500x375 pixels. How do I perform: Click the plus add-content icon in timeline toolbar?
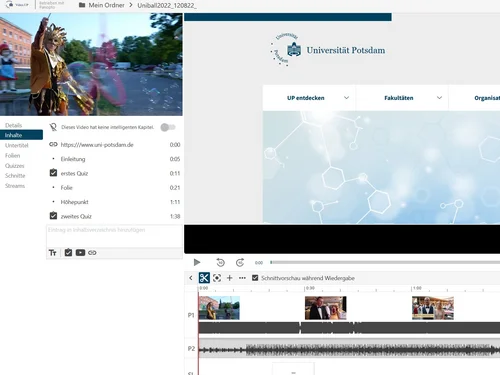click(x=230, y=278)
